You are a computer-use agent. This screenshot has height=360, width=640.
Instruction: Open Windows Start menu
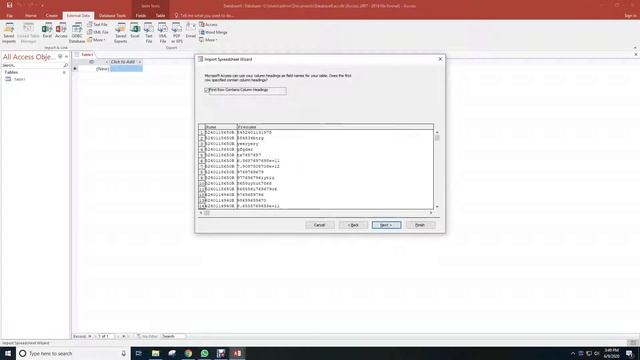click(x=8, y=353)
